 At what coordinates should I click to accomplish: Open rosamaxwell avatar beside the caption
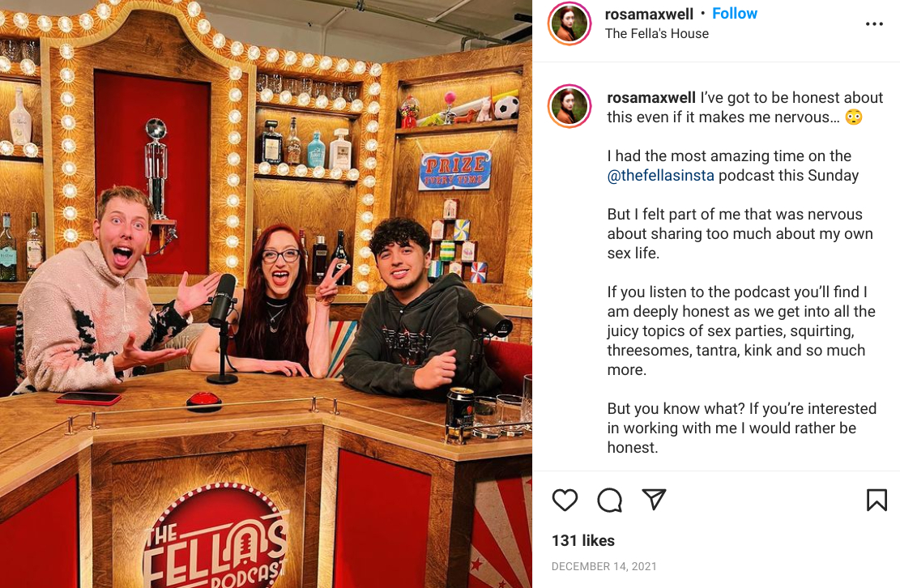pyautogui.click(x=570, y=106)
